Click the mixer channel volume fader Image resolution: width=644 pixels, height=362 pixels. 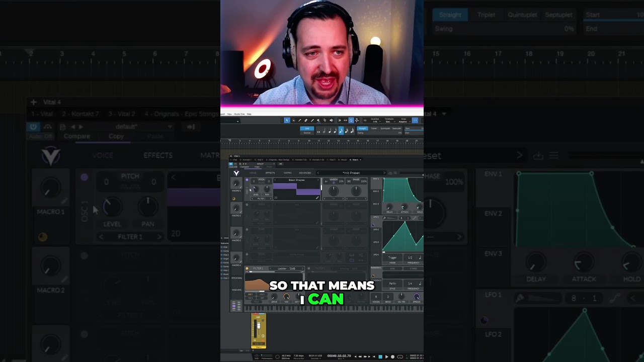point(259,326)
